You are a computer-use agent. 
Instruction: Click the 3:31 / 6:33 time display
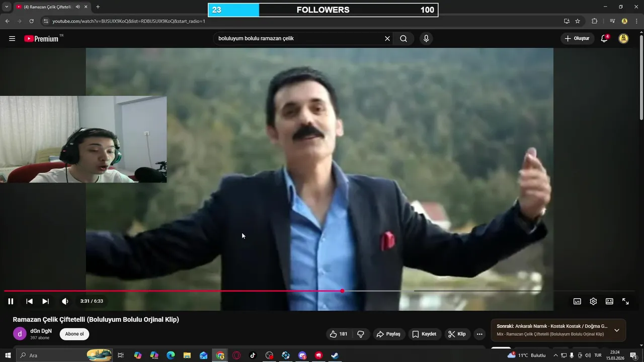(x=92, y=301)
